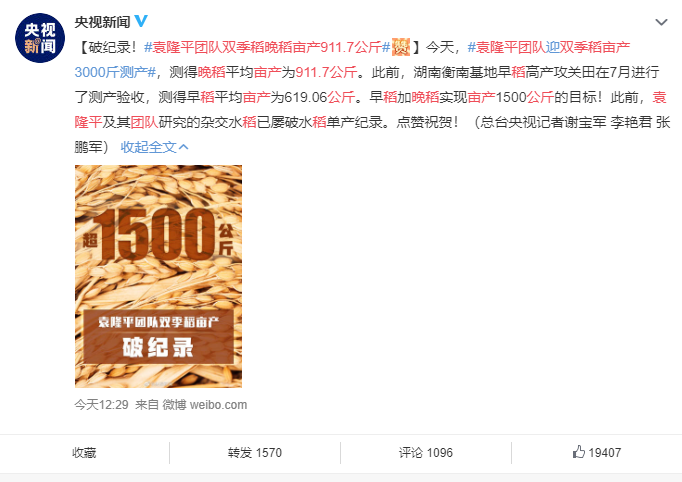Open the 央视新闻 profile avatar
Viewport: 682px width, 482px height.
pyautogui.click(x=40, y=38)
